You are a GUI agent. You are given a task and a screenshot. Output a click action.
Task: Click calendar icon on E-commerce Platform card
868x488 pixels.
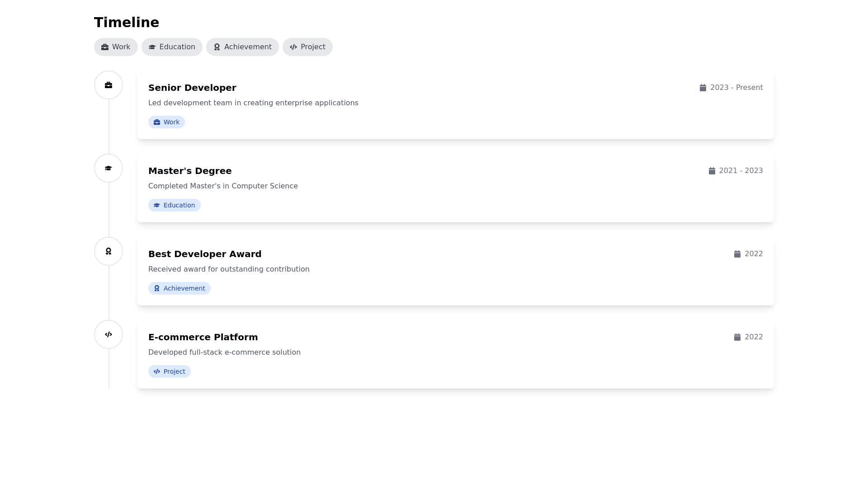tap(737, 337)
